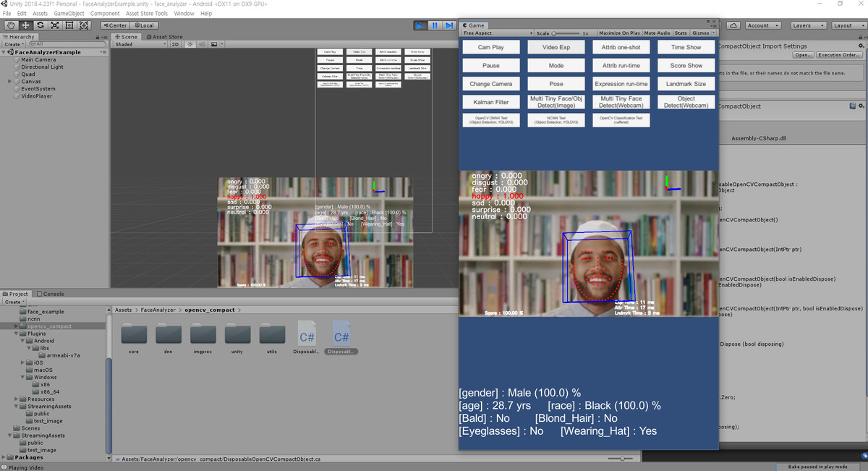
Task: Click the Game view Scale slider
Action: 566,33
